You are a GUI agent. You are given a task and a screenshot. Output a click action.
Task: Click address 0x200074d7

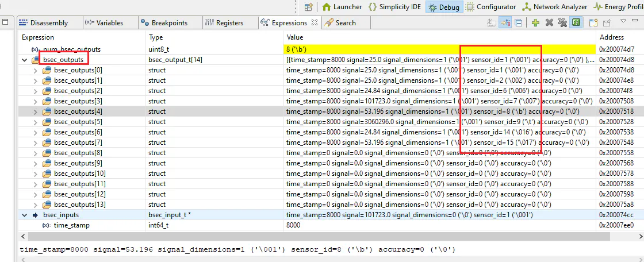point(616,49)
